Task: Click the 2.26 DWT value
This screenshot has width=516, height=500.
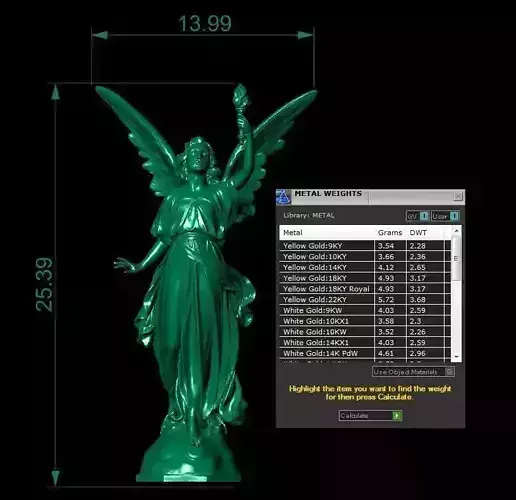Action: click(418, 332)
